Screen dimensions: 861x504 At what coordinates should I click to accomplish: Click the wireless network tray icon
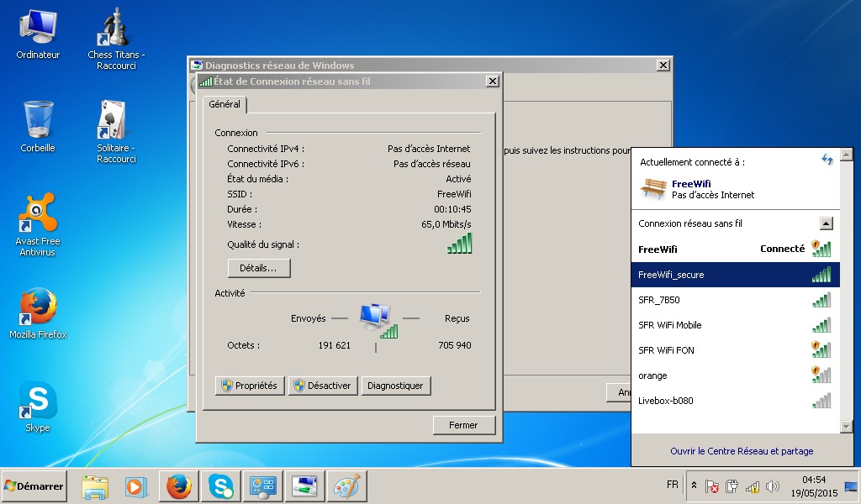753,486
